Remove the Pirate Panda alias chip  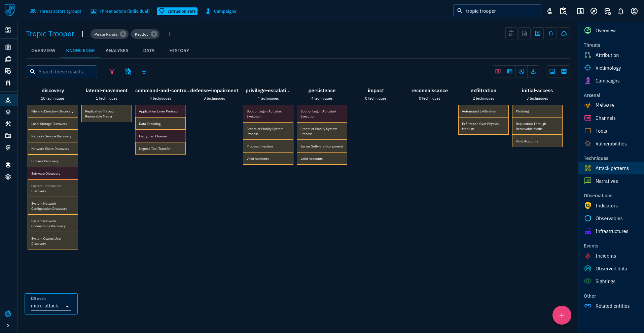[x=123, y=34]
